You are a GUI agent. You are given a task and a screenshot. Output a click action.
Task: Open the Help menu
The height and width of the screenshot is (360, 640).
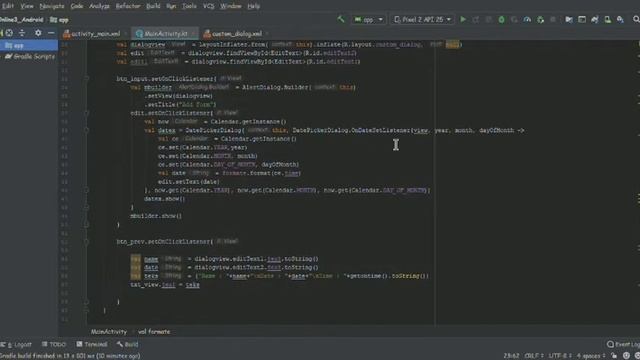coord(253,6)
